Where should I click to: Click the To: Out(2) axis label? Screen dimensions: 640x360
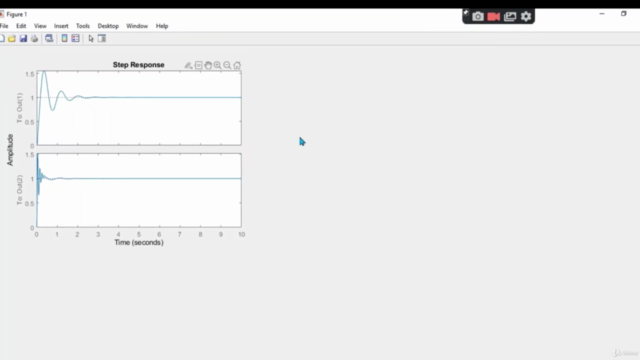[20, 190]
